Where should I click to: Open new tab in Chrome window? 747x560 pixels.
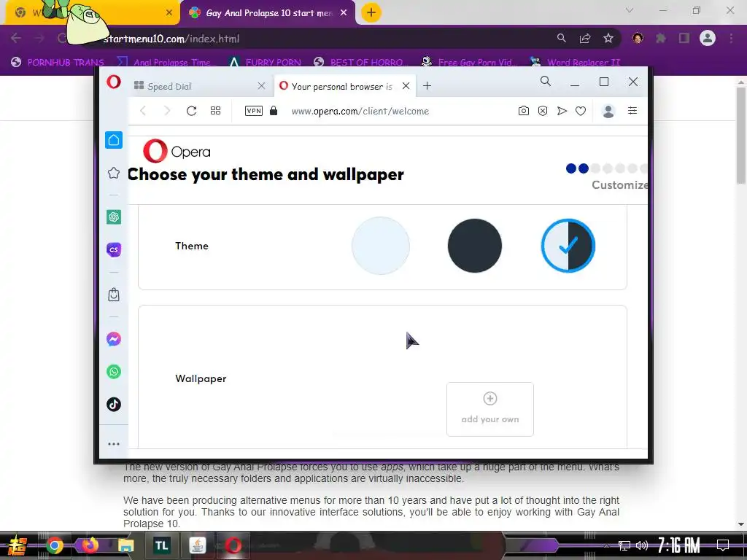(371, 13)
